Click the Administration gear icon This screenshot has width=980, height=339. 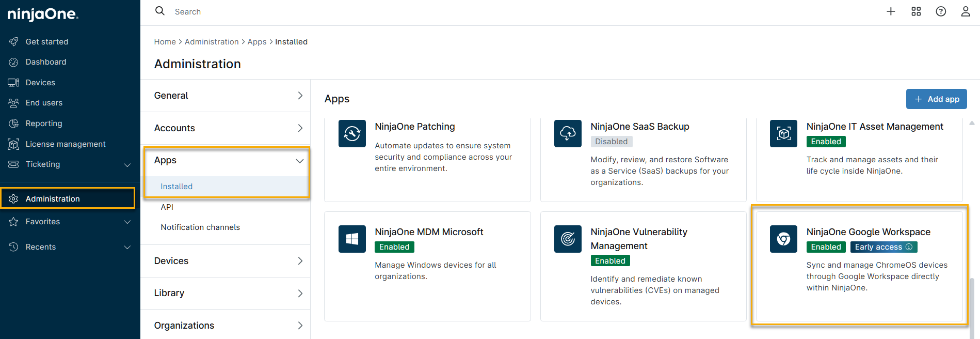click(x=13, y=199)
